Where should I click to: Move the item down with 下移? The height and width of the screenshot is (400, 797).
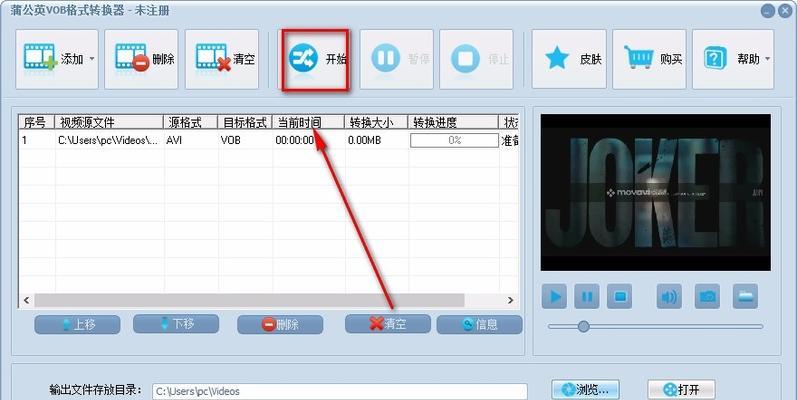click(x=176, y=324)
